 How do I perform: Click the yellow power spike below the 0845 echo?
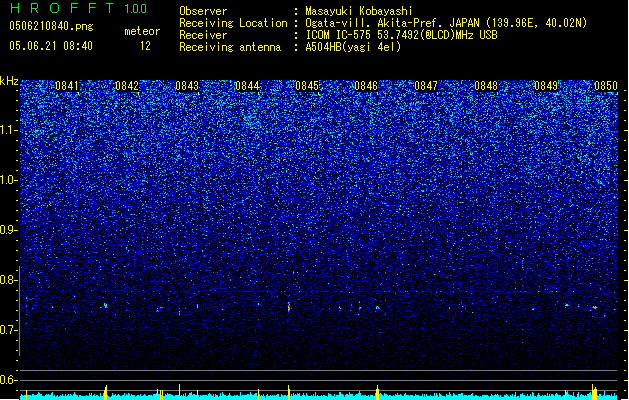(x=288, y=392)
